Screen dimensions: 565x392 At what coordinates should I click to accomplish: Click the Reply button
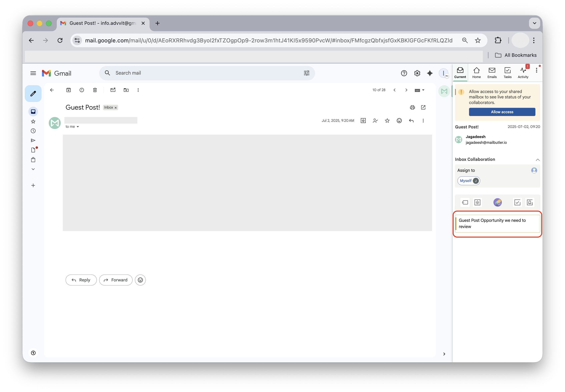pos(81,280)
